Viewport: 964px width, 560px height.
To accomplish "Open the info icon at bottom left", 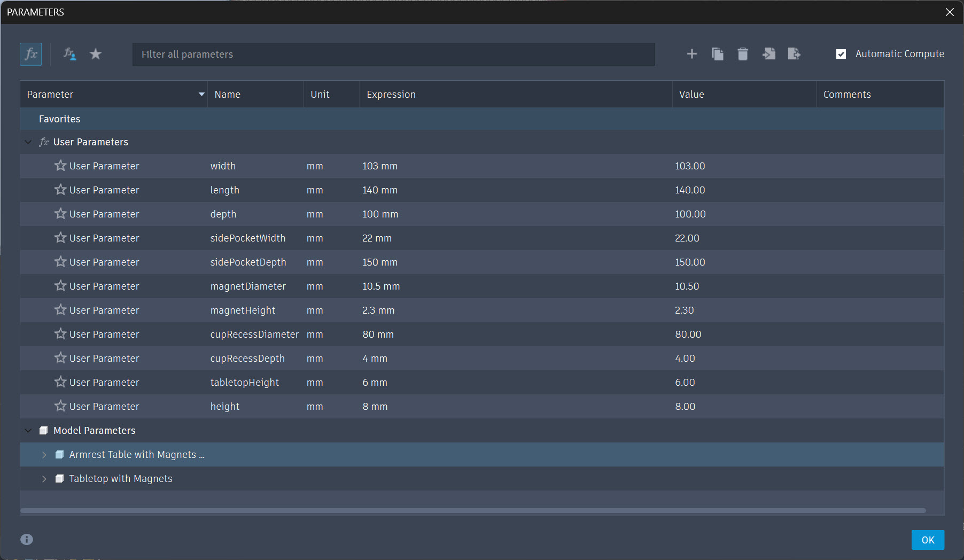I will (x=27, y=540).
